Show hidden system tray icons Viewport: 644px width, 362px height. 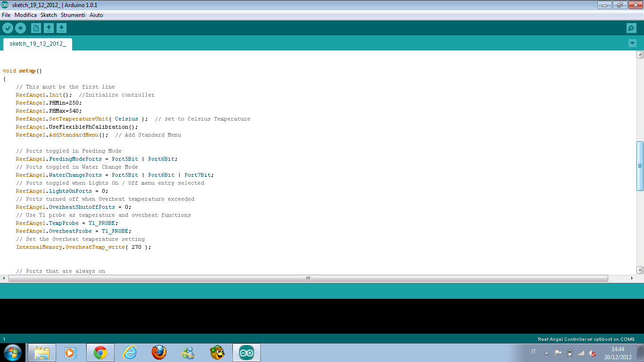[x=546, y=353]
